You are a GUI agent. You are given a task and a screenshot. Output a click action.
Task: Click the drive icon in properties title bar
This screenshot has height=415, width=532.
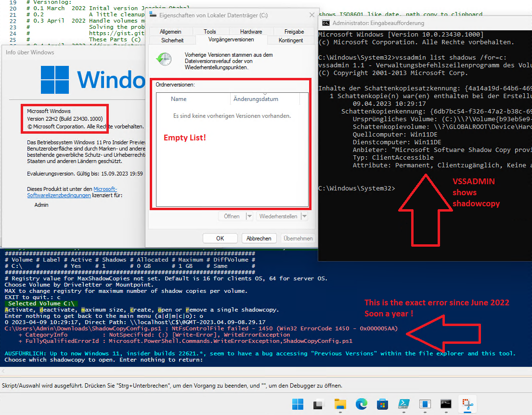[153, 15]
